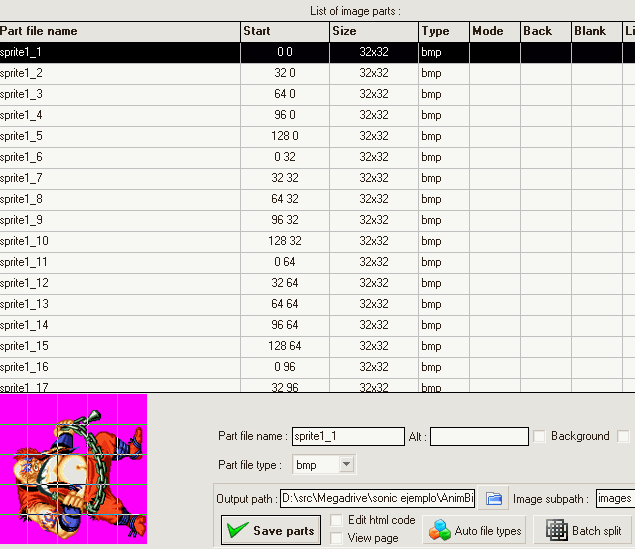The image size is (635, 549).
Task: Toggle the Edit html code checkbox
Action: click(338, 520)
